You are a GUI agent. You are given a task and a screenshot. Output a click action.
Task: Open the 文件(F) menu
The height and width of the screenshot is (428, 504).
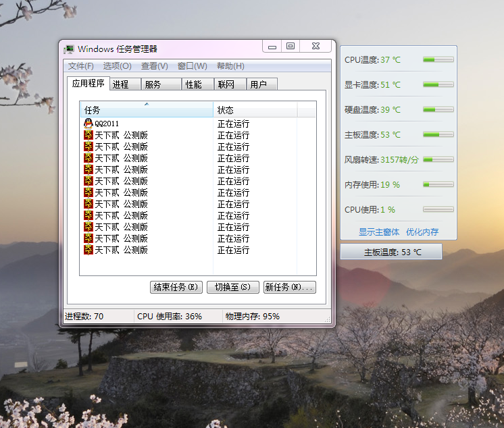pos(81,66)
